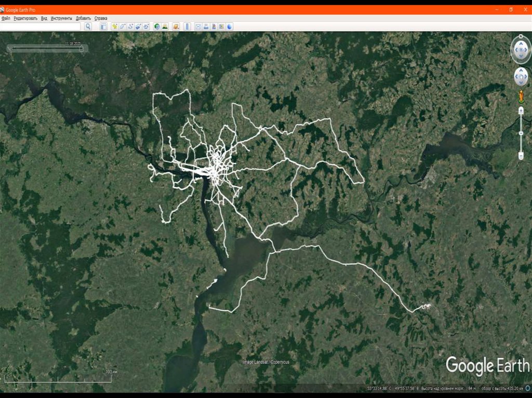Toggle historical imagery clock icon

pyautogui.click(x=157, y=26)
